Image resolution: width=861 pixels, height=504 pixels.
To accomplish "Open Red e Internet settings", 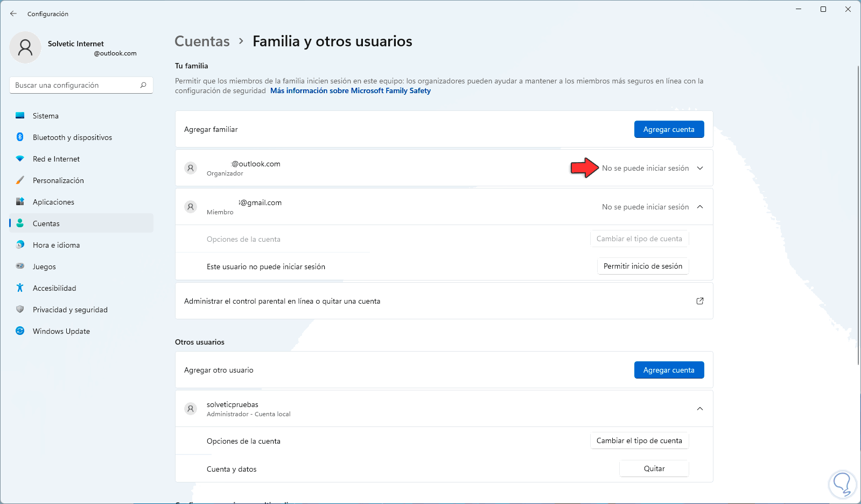I will tap(56, 159).
